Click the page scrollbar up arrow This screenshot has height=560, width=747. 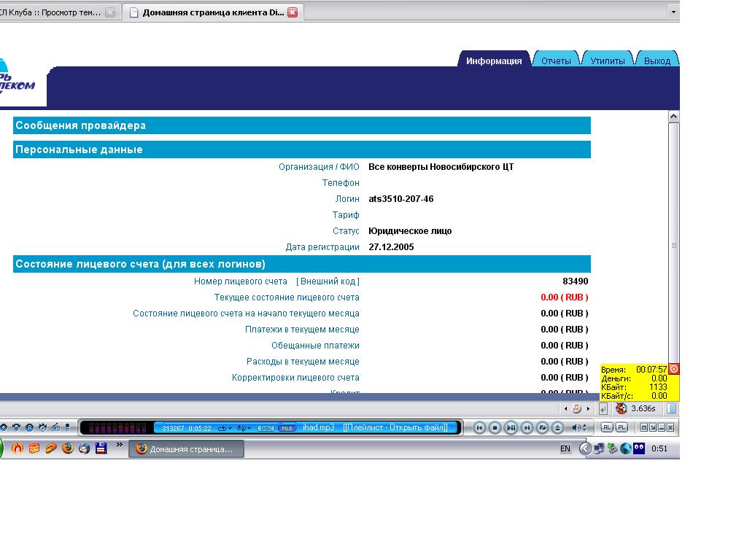click(673, 117)
